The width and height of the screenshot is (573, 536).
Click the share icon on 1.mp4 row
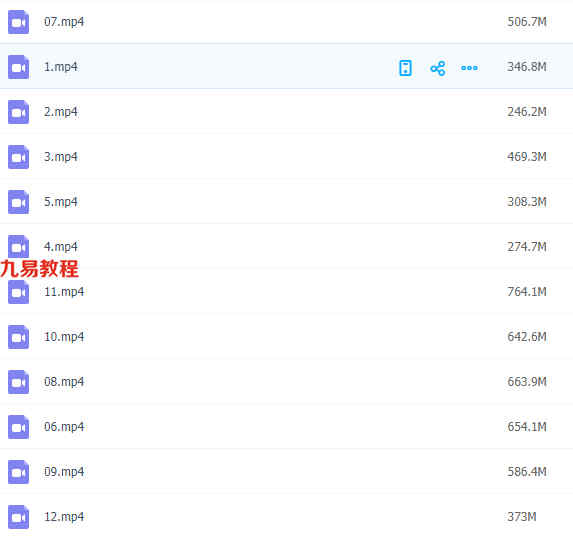[x=437, y=68]
